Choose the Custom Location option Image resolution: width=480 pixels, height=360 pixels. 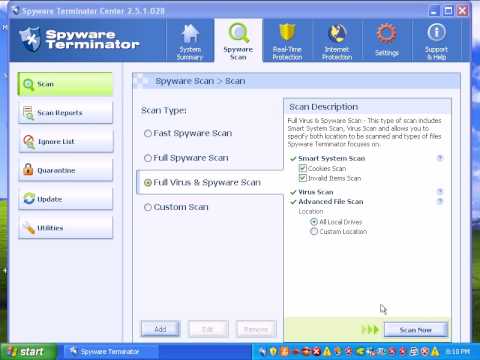click(339, 231)
